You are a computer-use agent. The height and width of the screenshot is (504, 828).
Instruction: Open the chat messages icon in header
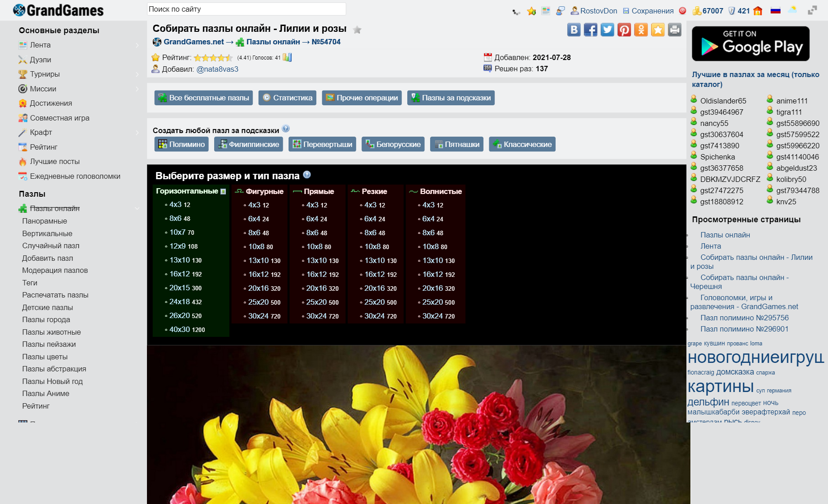pyautogui.click(x=561, y=11)
